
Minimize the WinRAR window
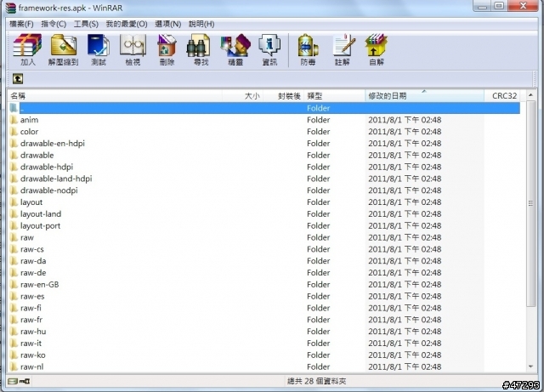point(482,6)
